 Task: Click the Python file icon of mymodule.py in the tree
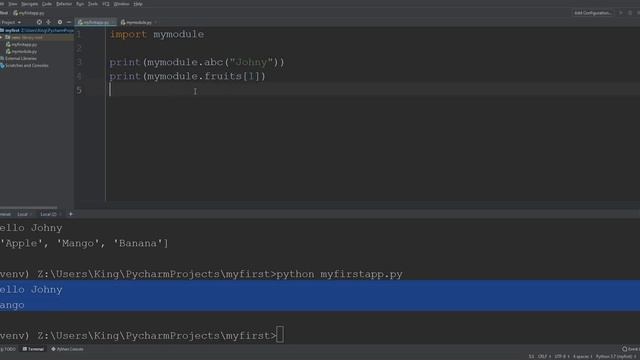(8, 51)
